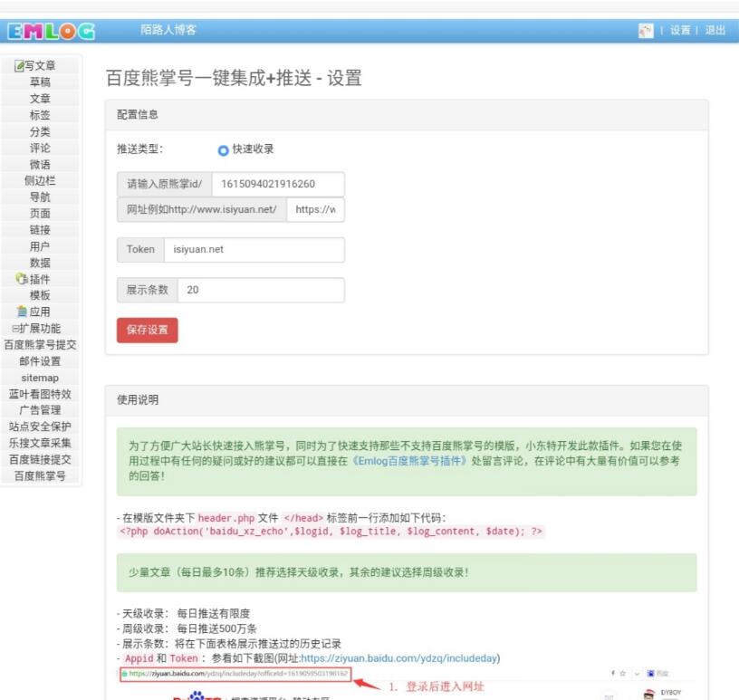The height and width of the screenshot is (700, 739).
Task: Edit the Token input field
Action: 254,249
